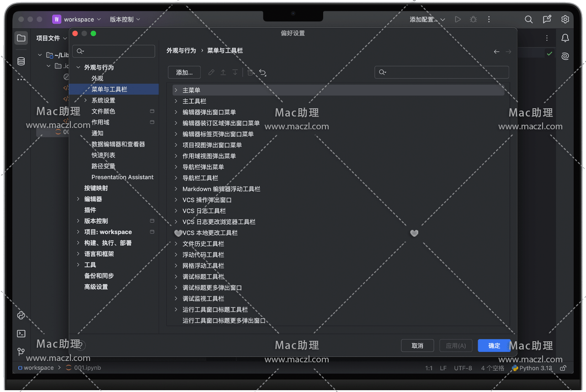Screen dimensions: 586x392
Task: Click the settings search field in sidebar
Action: 114,51
